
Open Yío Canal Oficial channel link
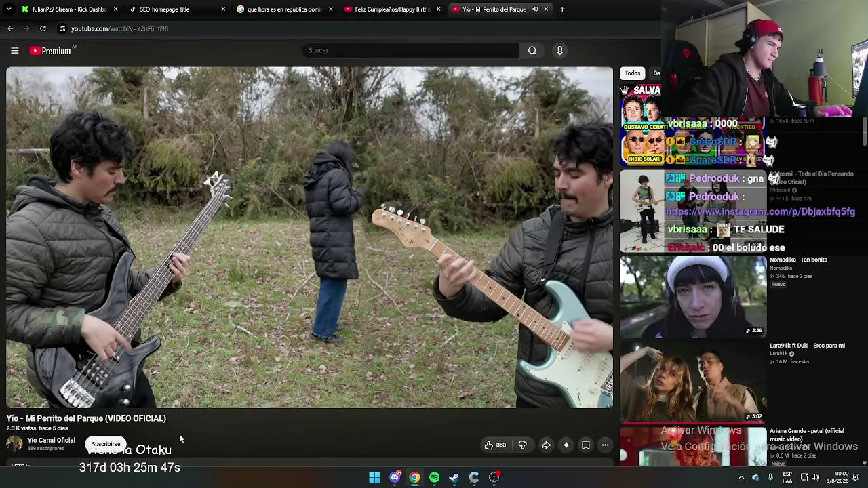pyautogui.click(x=52, y=441)
